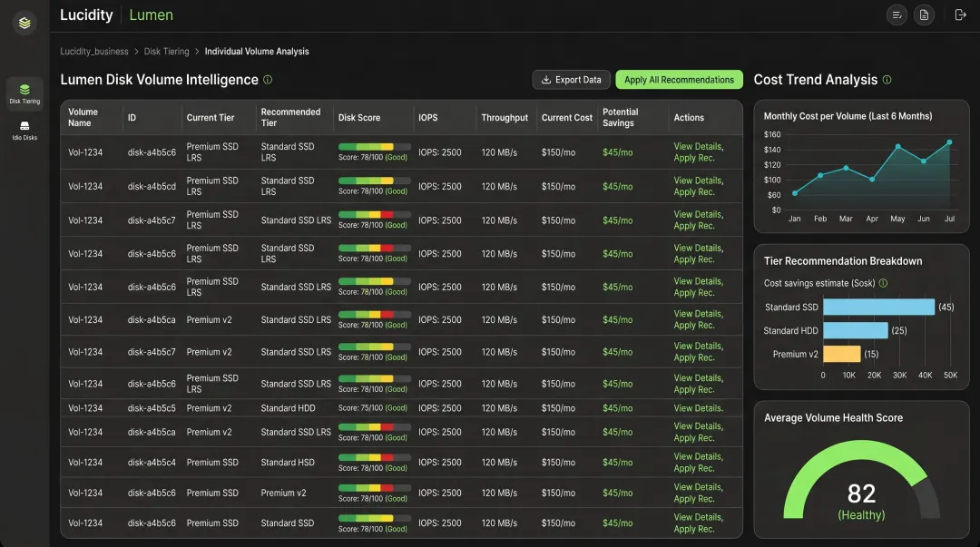Click the Standard HDD recommended tier cell

(x=289, y=408)
